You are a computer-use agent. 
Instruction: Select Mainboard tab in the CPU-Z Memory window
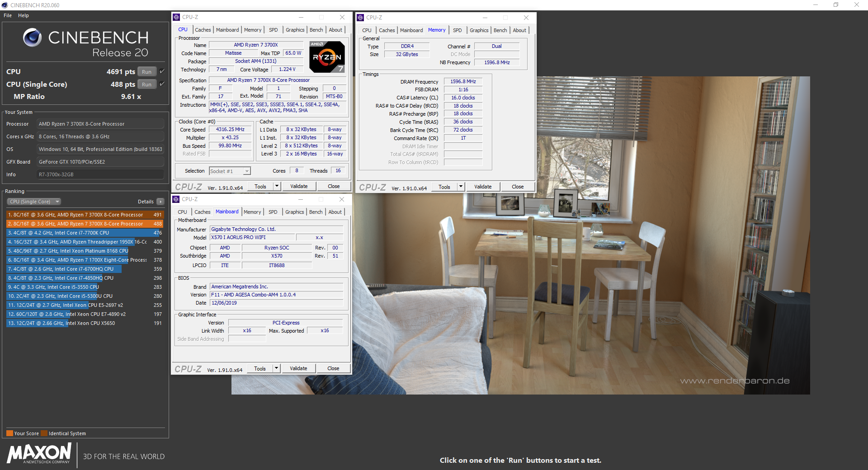point(411,30)
